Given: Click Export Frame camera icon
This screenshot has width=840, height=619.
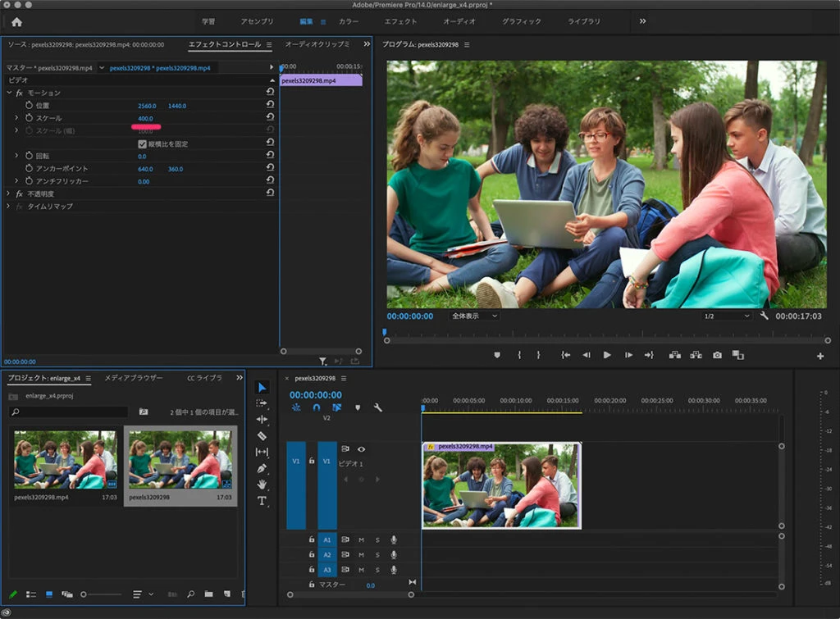Looking at the screenshot, I should 717,355.
